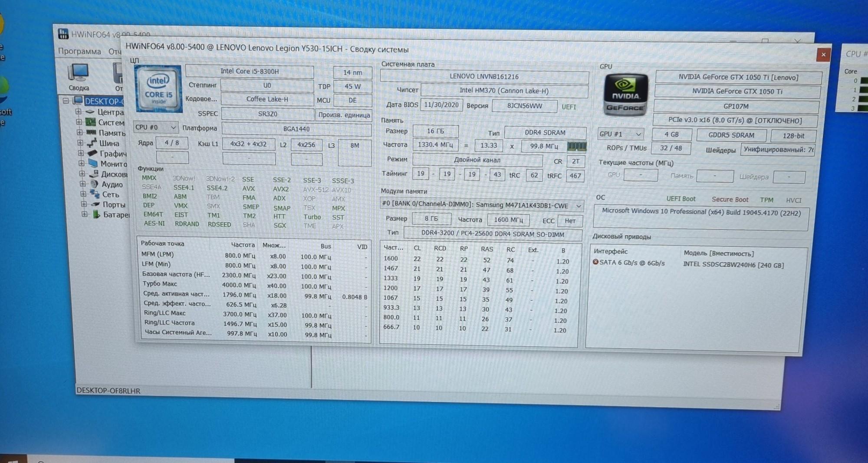Open the CPU #0 selector dropdown

(156, 127)
